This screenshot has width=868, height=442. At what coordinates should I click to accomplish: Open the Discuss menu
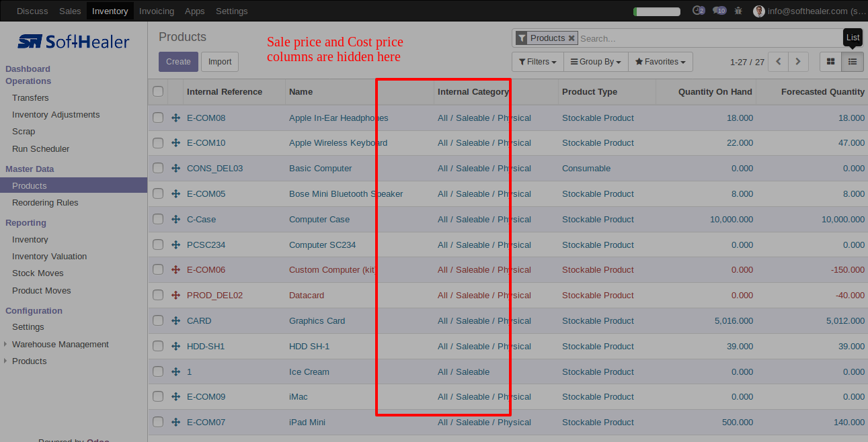tap(32, 11)
